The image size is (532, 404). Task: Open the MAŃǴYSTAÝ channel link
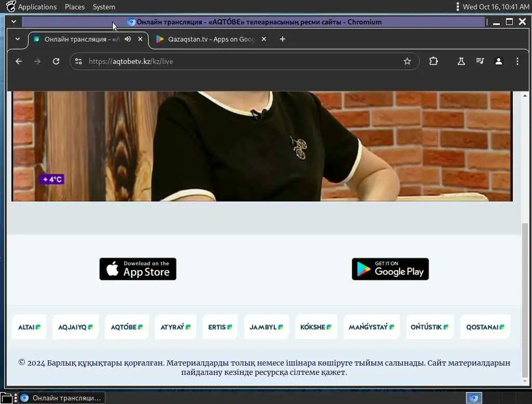371,327
